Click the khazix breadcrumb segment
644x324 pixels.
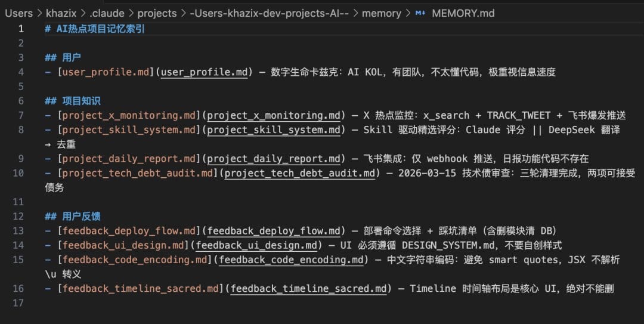pos(61,13)
